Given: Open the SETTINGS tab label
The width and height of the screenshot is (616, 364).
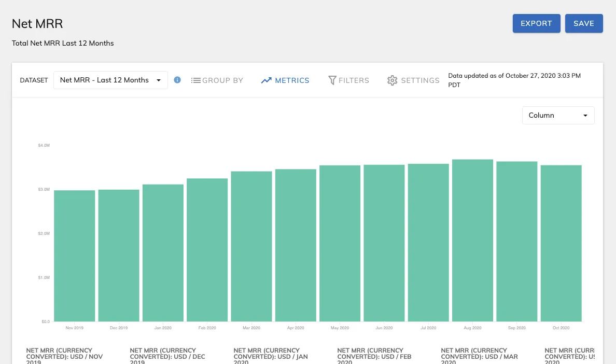Looking at the screenshot, I should point(420,80).
